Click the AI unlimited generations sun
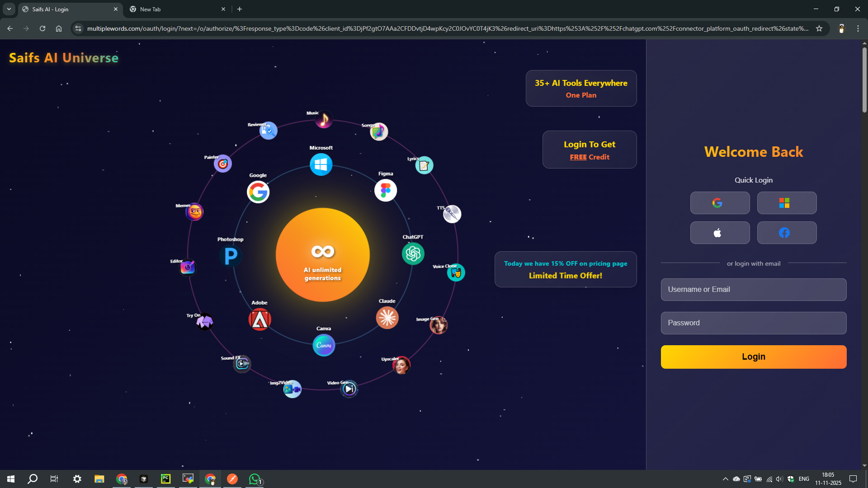 click(x=323, y=255)
